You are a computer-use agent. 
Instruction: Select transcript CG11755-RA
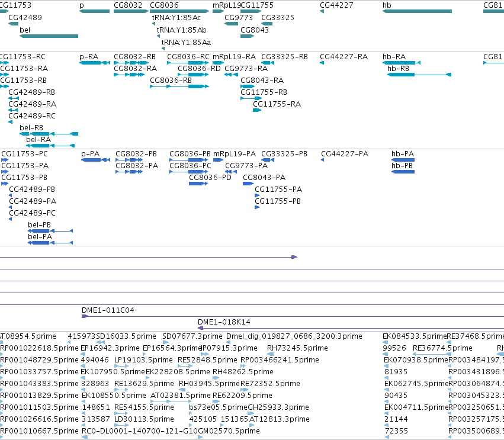click(x=277, y=104)
